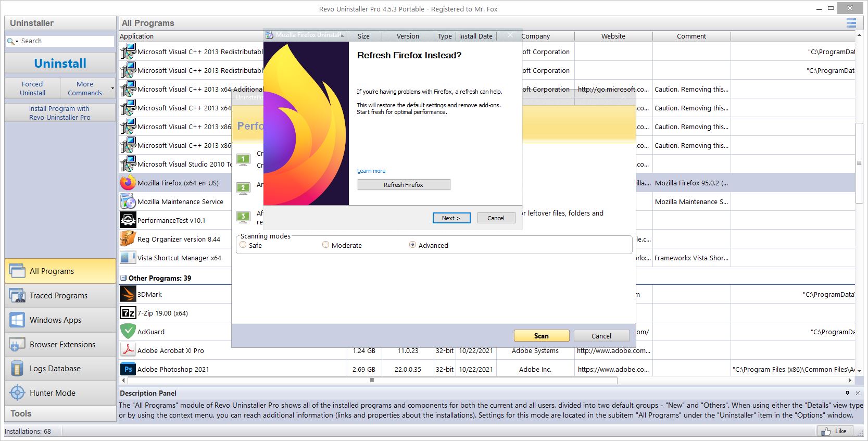Click the Logs Database sidebar icon

(x=17, y=369)
